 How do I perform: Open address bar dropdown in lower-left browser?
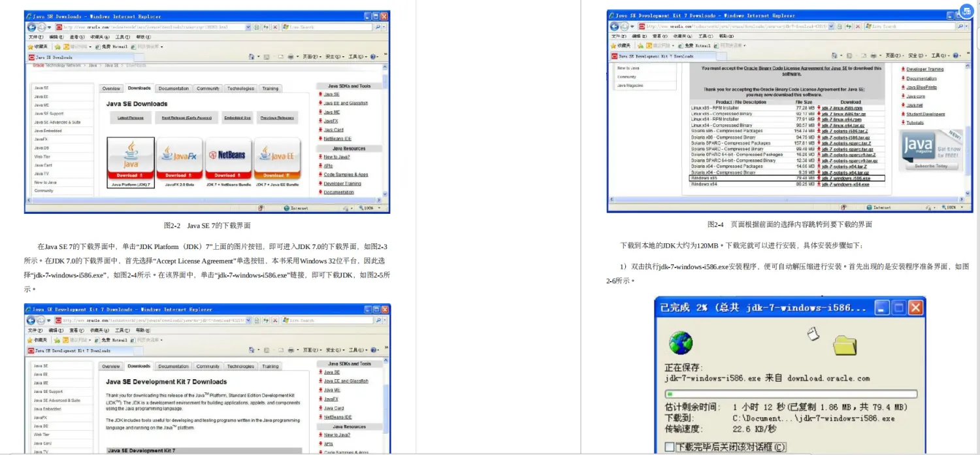(x=248, y=320)
